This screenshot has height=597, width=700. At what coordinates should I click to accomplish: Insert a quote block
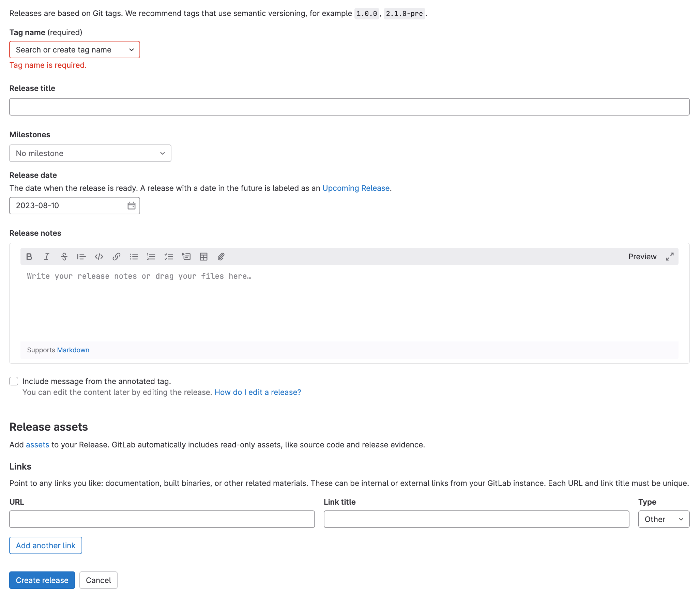click(x=81, y=257)
